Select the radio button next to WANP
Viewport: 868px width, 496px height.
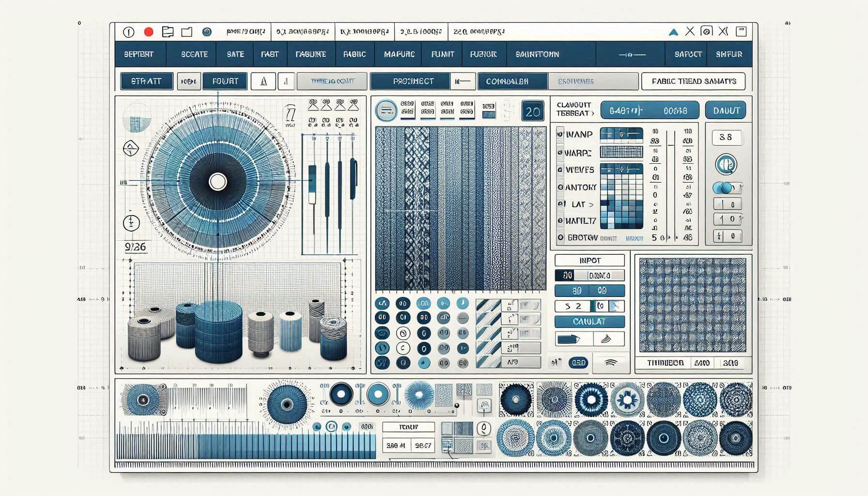560,134
